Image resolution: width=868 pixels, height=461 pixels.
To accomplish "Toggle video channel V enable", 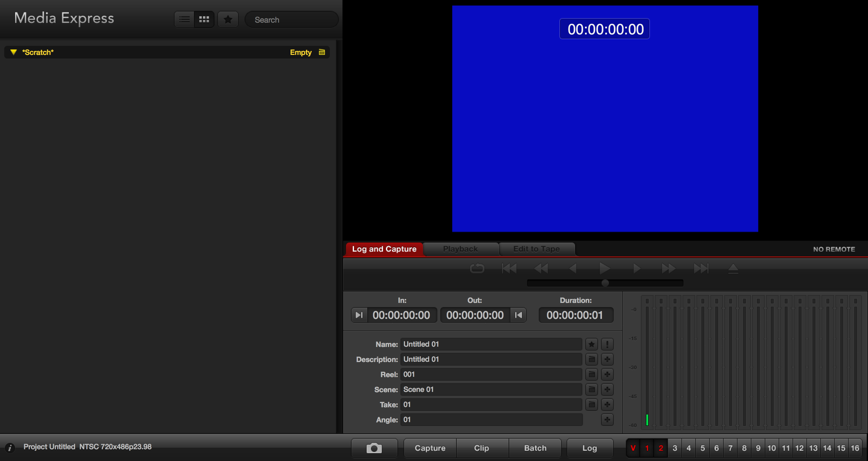I will coord(633,448).
